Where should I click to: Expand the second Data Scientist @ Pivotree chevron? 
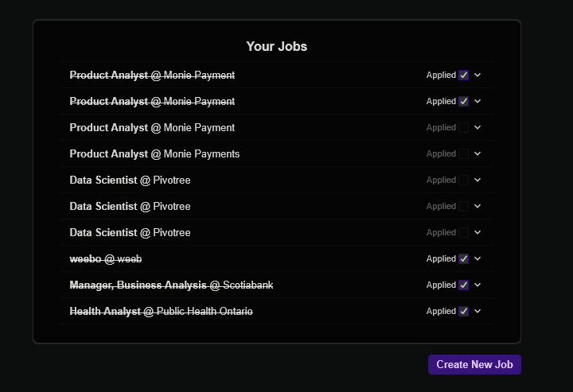477,206
